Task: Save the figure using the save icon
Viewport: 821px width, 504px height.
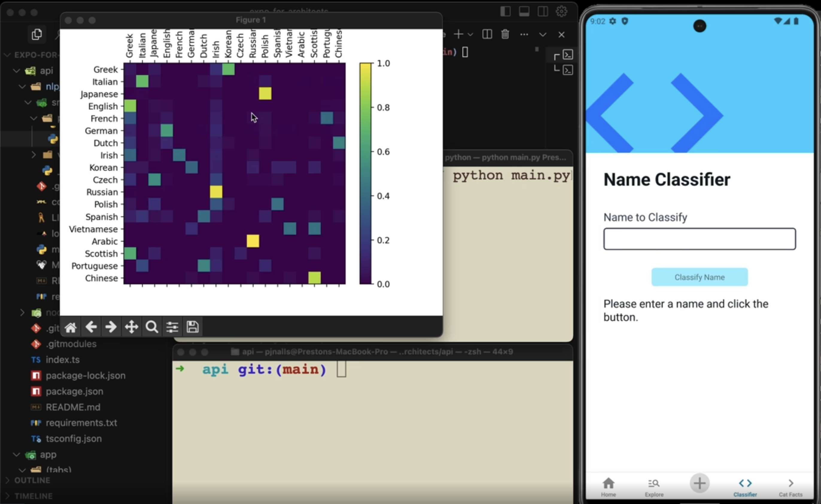Action: 192,327
